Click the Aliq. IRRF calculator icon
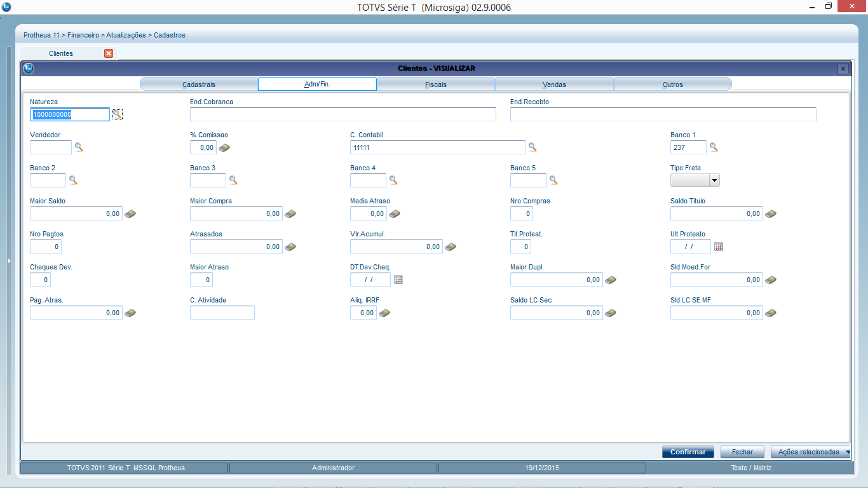The image size is (868, 488). [384, 313]
